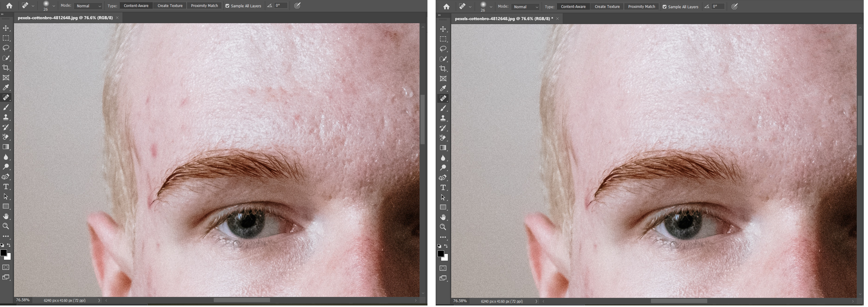Open Mode dropdown Normal in right window
Viewport: 868px width, 307px height.
(x=525, y=7)
